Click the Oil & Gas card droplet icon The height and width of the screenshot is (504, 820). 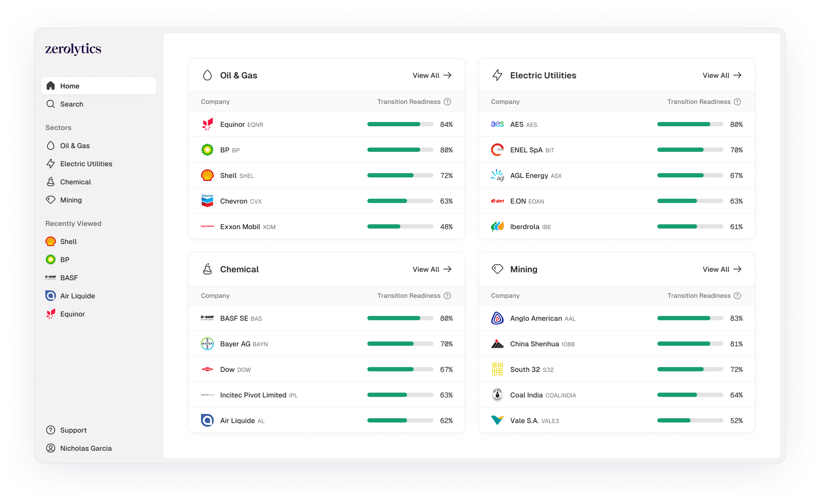[x=207, y=75]
